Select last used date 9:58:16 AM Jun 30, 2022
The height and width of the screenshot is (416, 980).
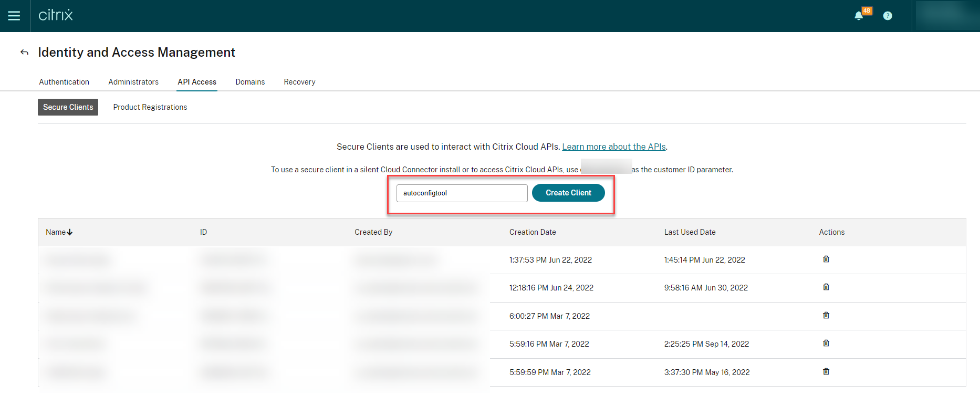706,288
